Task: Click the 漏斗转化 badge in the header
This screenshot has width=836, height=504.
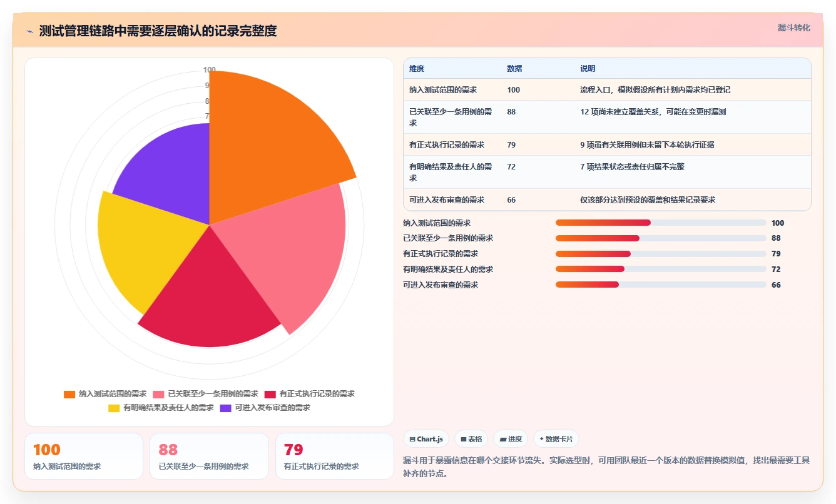Action: pos(794,28)
